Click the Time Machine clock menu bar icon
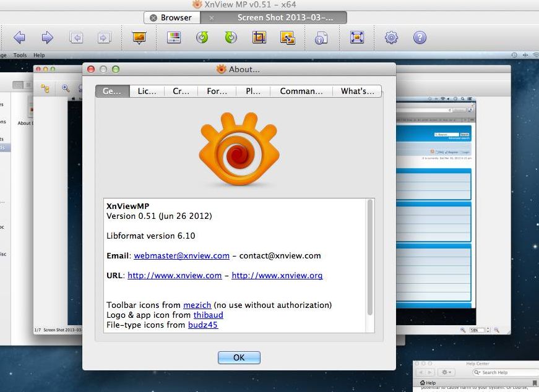Screen dimensions: 539x392 (514, 55)
